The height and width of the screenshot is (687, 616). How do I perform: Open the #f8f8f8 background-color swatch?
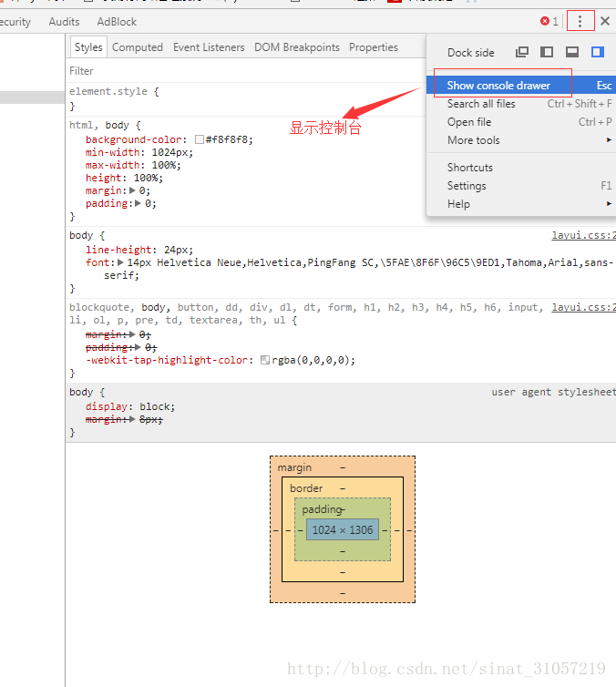200,139
